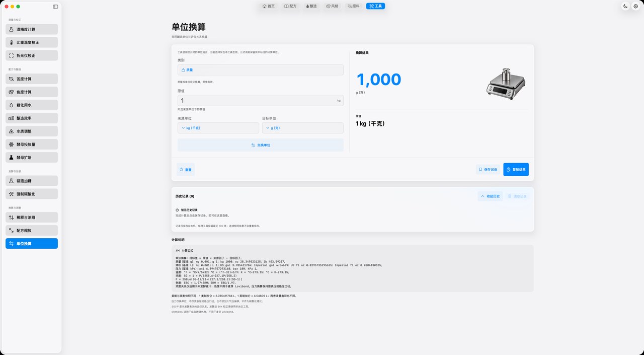Switch to dark mode with moon icon

(x=625, y=6)
